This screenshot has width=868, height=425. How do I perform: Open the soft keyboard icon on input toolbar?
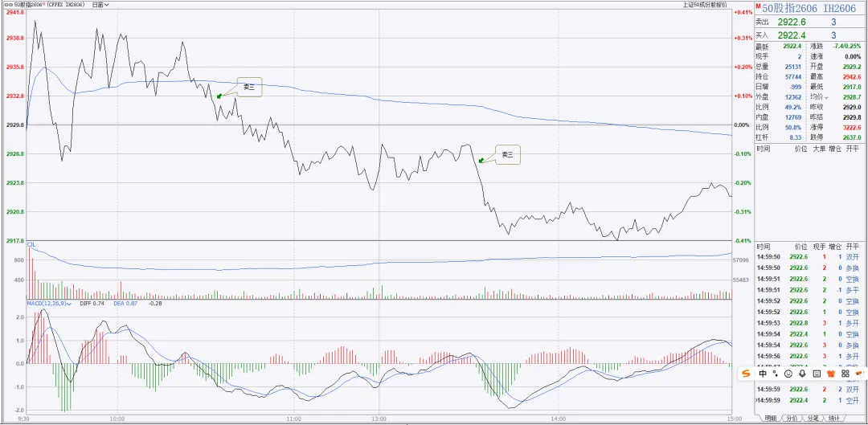817,374
